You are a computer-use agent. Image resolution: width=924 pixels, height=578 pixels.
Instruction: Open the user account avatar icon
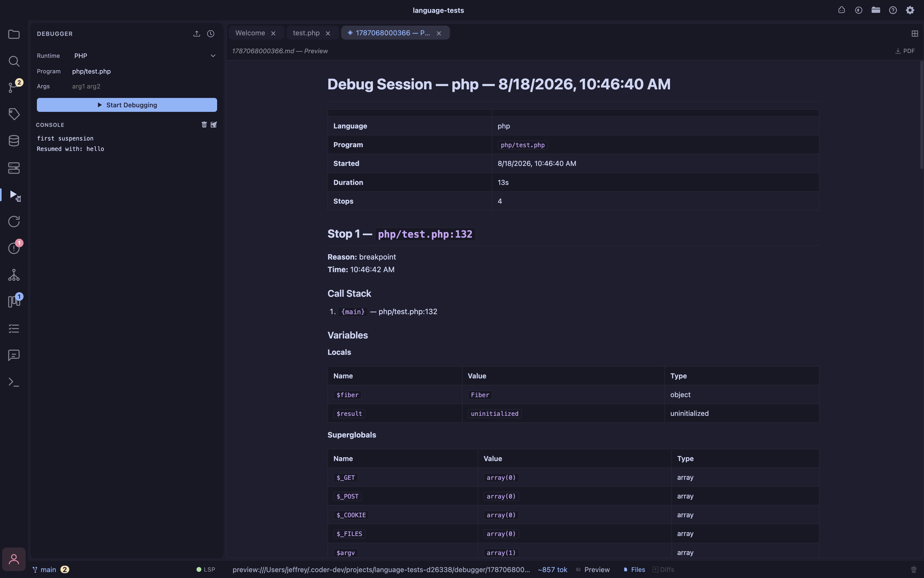click(14, 559)
